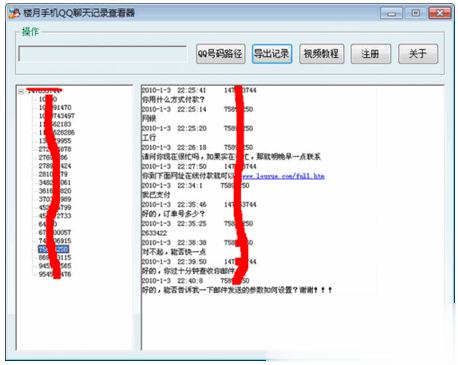Image resolution: width=458 pixels, height=365 pixels.
Task: Select tree contact ending in 743497
Action: point(56,116)
